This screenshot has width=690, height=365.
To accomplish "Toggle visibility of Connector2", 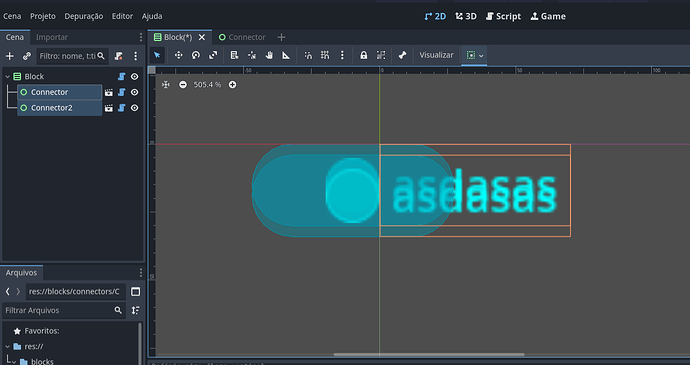I will pos(135,108).
